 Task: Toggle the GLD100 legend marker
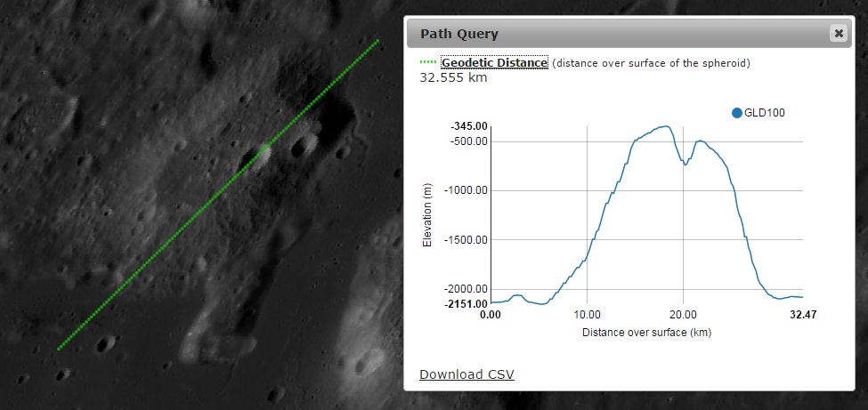click(x=737, y=113)
